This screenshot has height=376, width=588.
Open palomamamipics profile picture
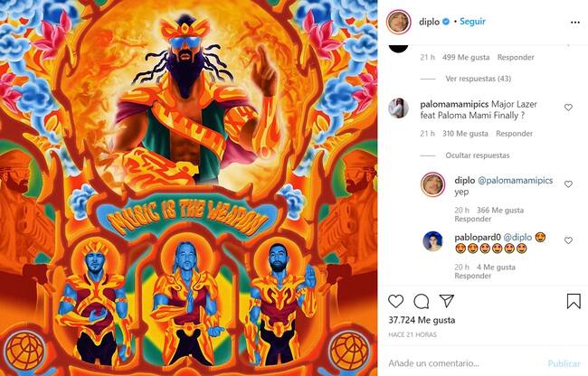398,108
